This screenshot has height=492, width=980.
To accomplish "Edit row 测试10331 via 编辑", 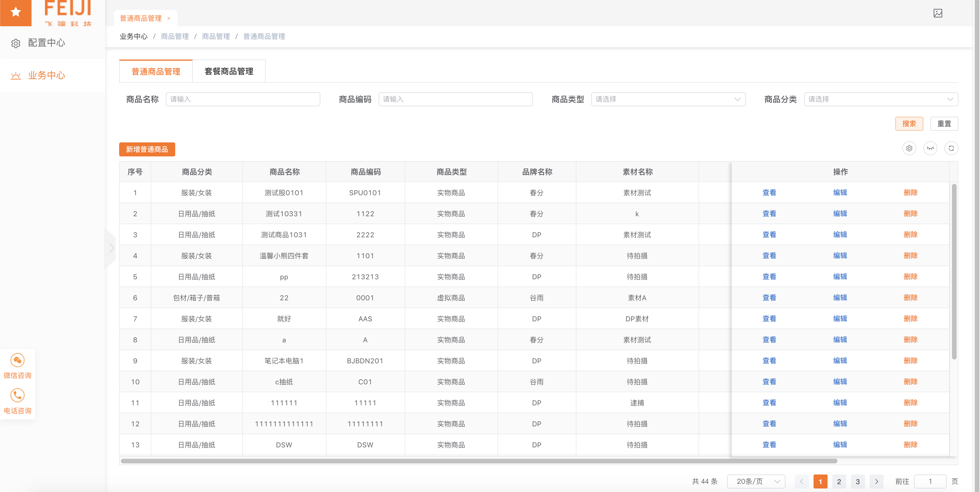I will (840, 213).
